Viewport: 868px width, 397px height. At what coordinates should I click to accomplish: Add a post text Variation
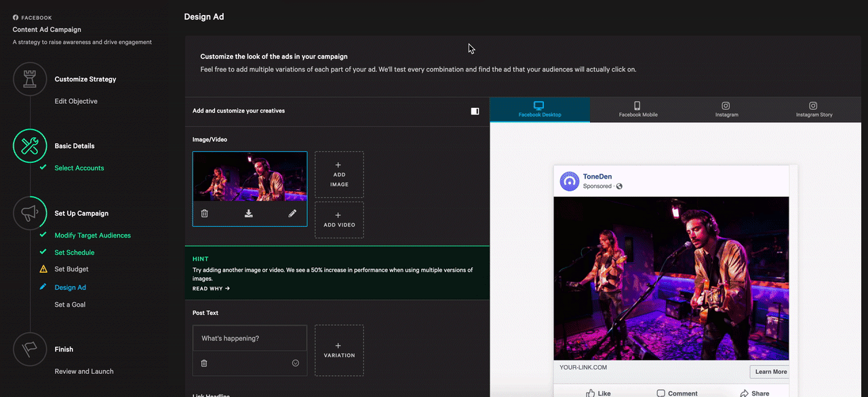coord(339,350)
